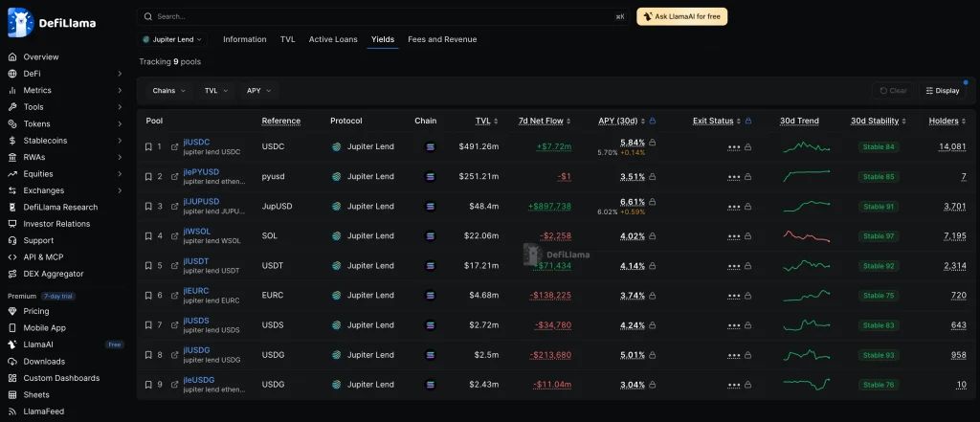The image size is (980, 422).
Task: Expand the DeFi sidebar section
Action: [120, 74]
